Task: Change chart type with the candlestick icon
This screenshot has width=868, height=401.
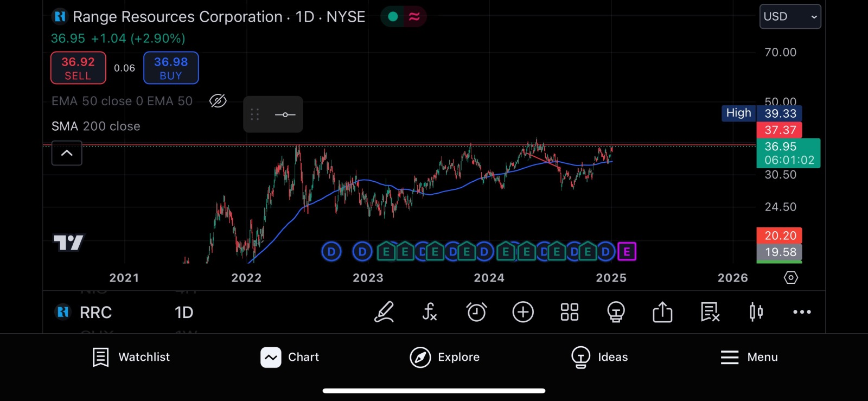Action: click(756, 312)
